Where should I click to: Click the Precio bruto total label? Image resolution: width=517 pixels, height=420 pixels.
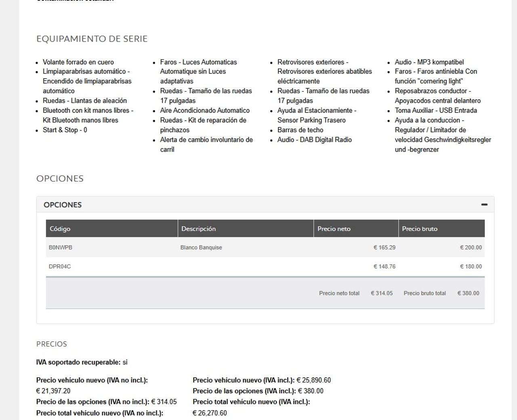click(425, 293)
